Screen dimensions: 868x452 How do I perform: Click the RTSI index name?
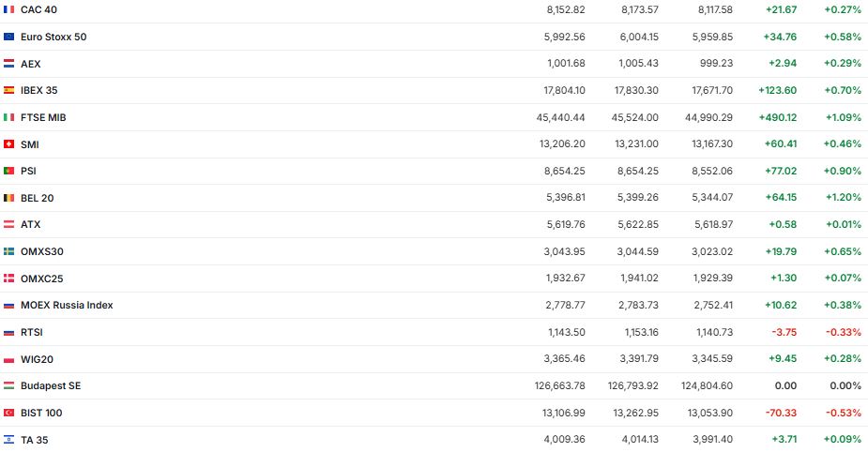coord(32,332)
